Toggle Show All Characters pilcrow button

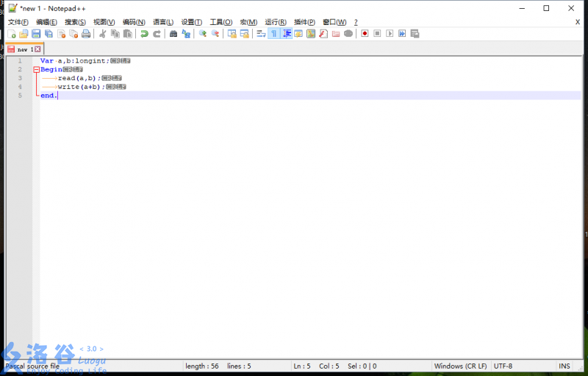point(273,34)
